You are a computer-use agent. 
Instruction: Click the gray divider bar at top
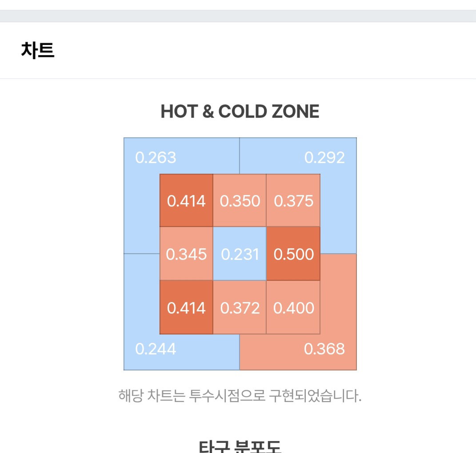(x=238, y=16)
